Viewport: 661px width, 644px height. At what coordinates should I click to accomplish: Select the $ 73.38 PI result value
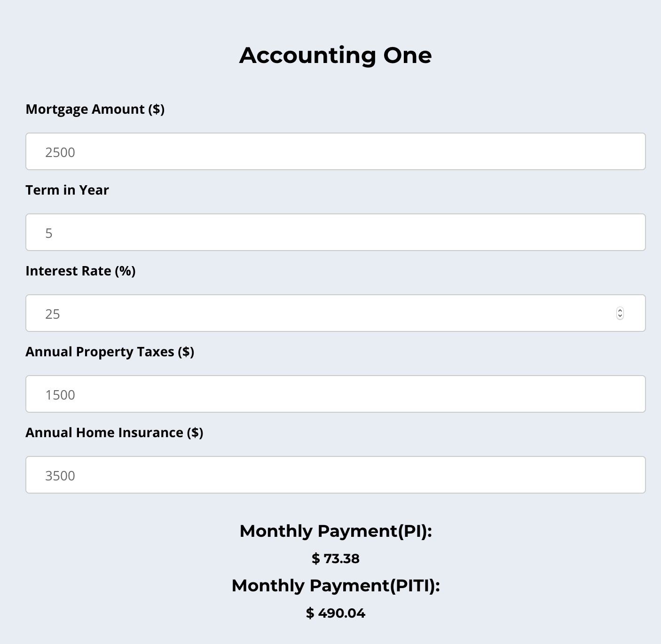(x=336, y=558)
